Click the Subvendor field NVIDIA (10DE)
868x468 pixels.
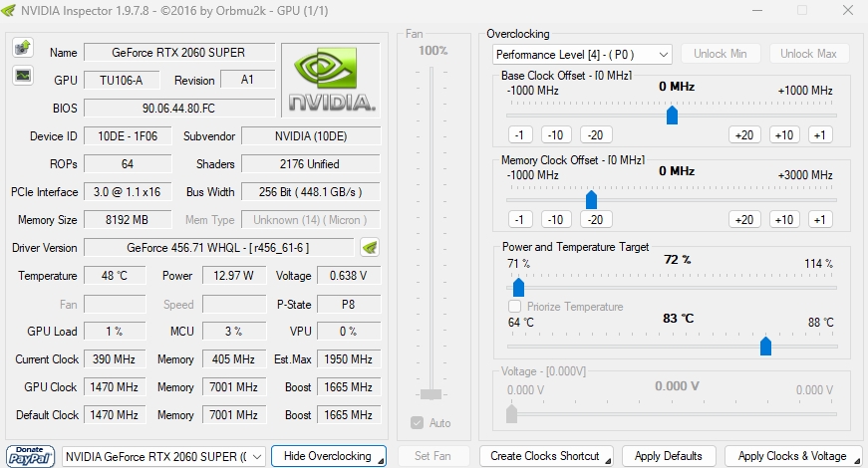coord(311,136)
